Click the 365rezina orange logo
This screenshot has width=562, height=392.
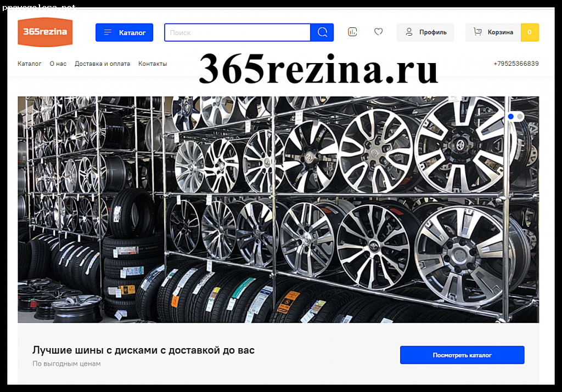click(45, 32)
